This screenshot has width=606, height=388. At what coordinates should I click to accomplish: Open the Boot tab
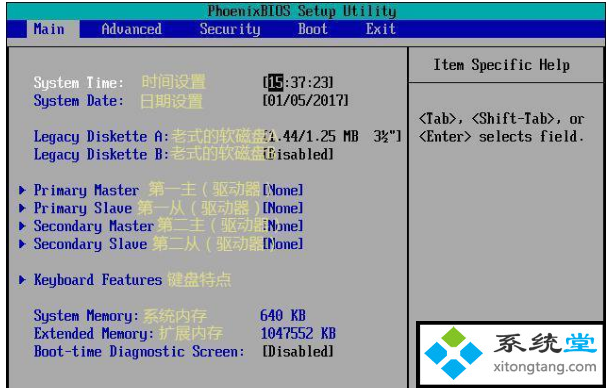click(x=313, y=29)
